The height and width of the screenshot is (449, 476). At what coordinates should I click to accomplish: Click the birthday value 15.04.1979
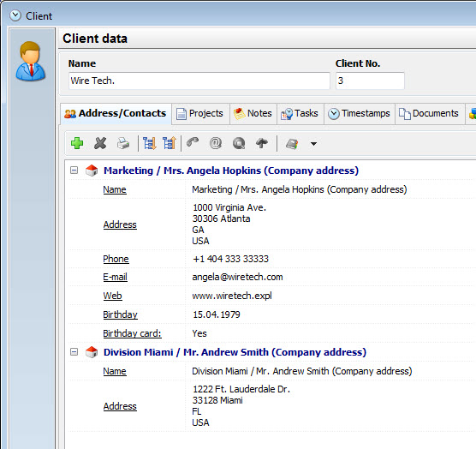pos(217,314)
